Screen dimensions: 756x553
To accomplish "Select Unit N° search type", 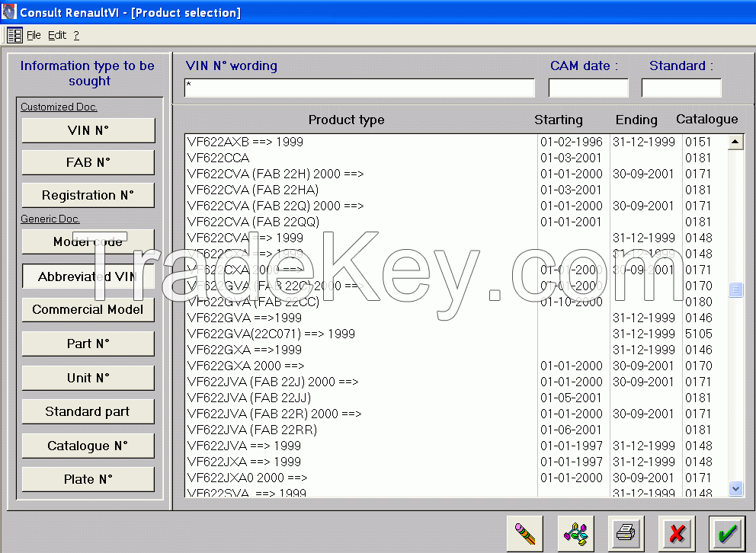I will (x=88, y=378).
